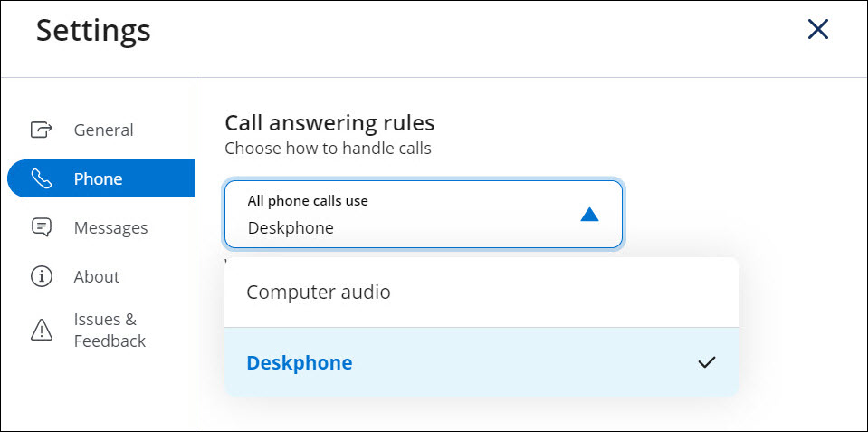
Task: Select the Phone tab label
Action: click(98, 178)
